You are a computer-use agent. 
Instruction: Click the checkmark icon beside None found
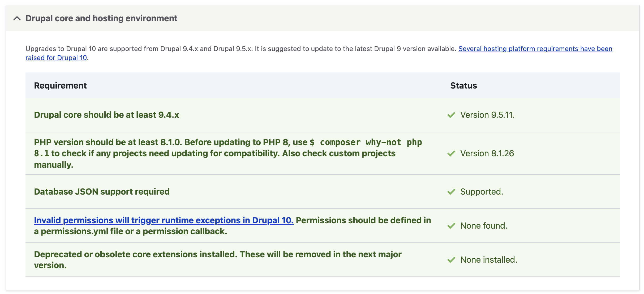451,226
